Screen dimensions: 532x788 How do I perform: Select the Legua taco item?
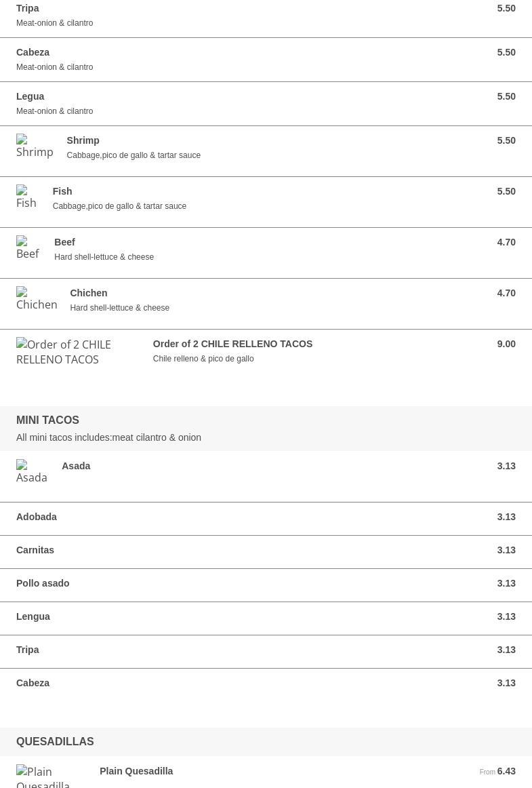30,96
